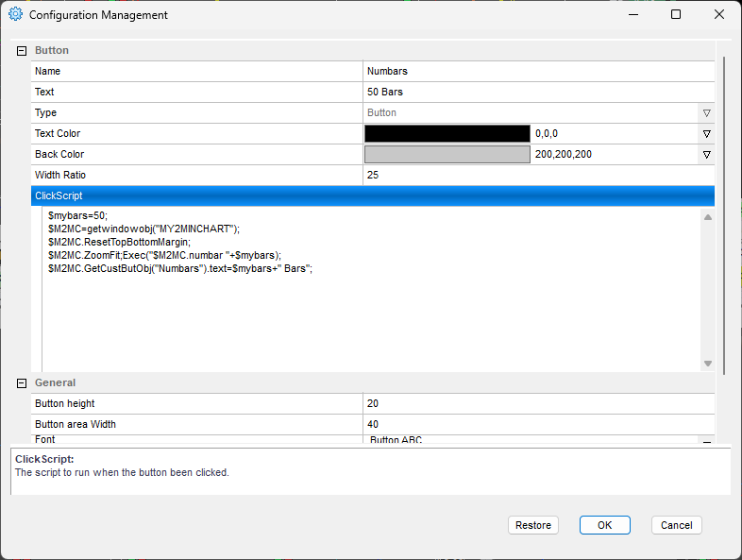Edit the Name value Numbars

[538, 71]
